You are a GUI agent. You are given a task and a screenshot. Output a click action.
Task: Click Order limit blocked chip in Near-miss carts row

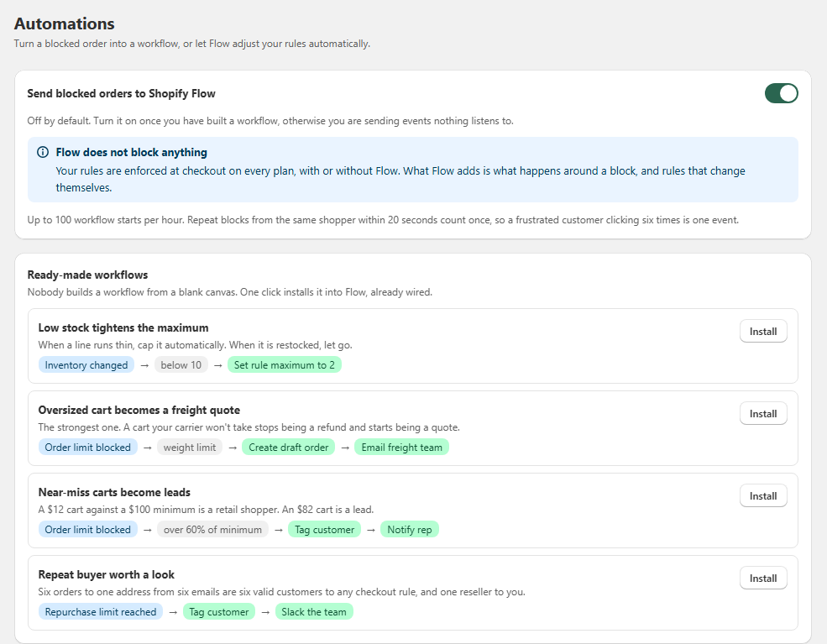(x=87, y=530)
